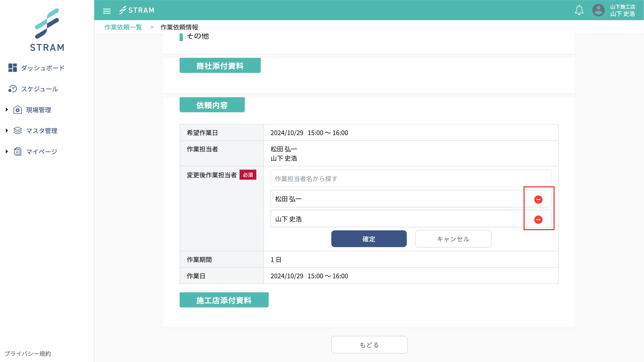The width and height of the screenshot is (644, 362).
Task: Focus the 作業担当者名から探す search field
Action: pos(410,179)
